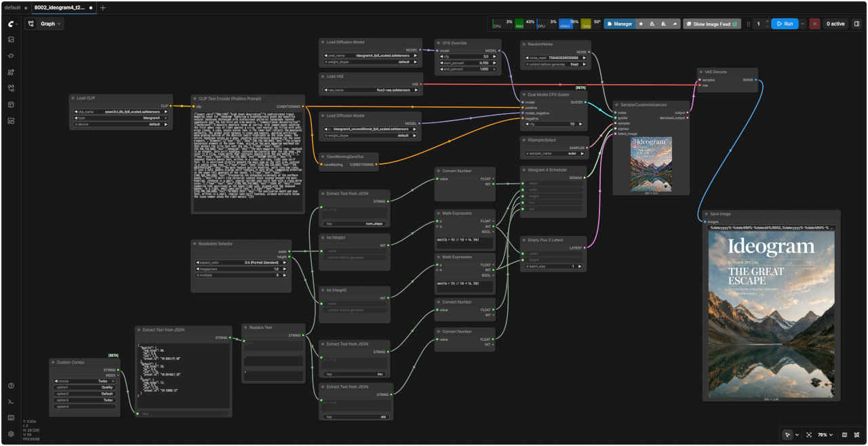Viewport: 868px width, 446px height.
Task: Open clip_name combo in Load CLIP node
Action: tap(120, 112)
